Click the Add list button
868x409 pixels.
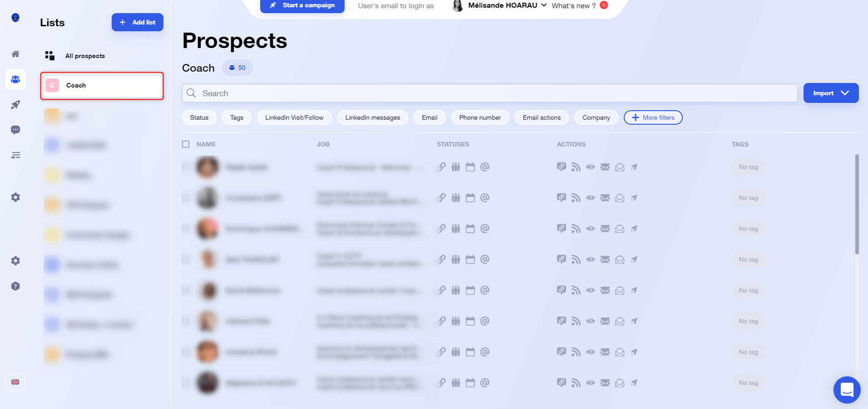pos(137,22)
